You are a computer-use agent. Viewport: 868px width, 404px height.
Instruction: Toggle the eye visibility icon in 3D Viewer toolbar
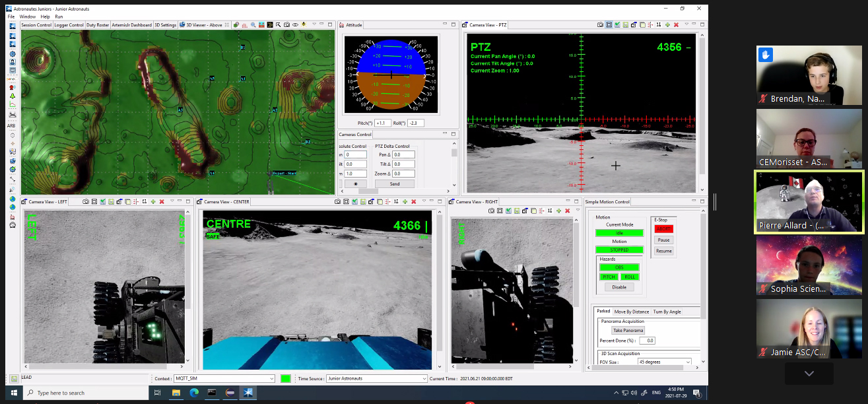(x=295, y=24)
